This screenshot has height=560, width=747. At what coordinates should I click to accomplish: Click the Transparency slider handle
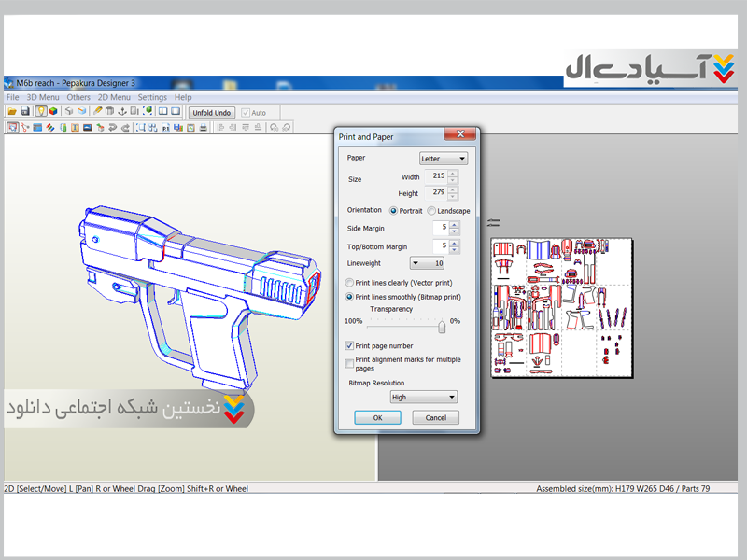coord(442,326)
